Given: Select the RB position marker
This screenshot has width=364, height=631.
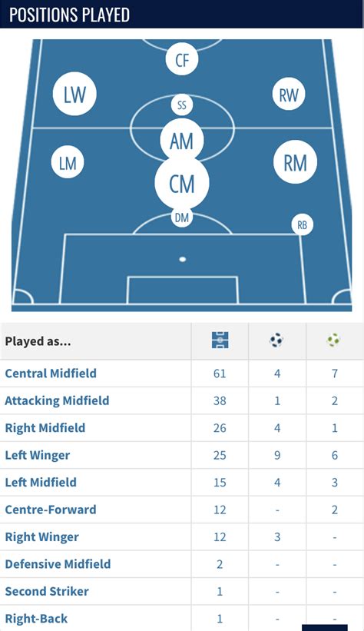Looking at the screenshot, I should (302, 224).
